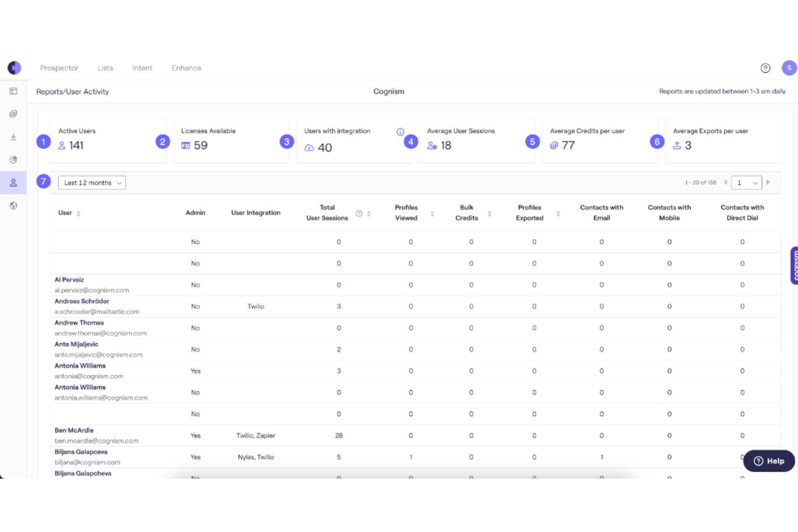The image size is (798, 532).
Task: Click the tooltip icon next to Total User Sessions
Action: (359, 213)
